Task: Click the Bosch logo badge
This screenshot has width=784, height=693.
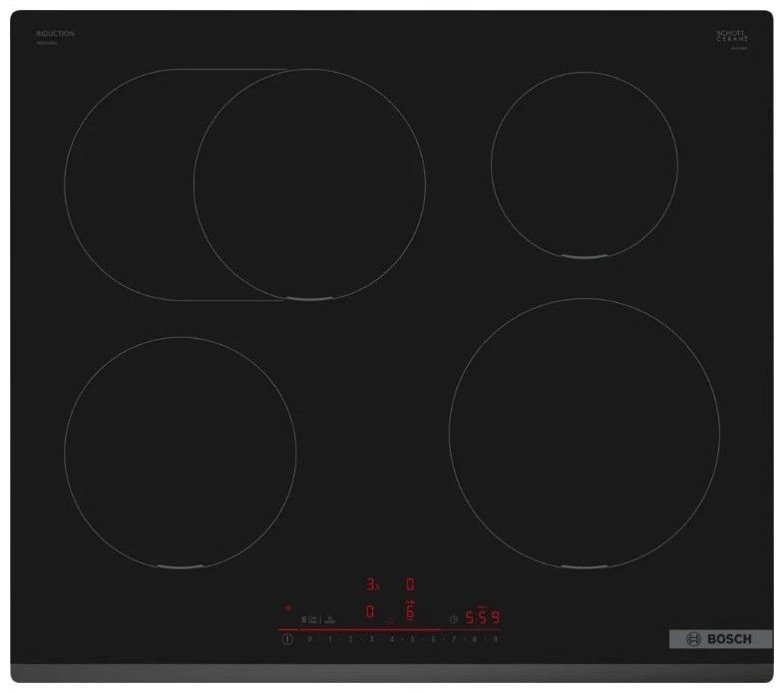Action: point(712,639)
